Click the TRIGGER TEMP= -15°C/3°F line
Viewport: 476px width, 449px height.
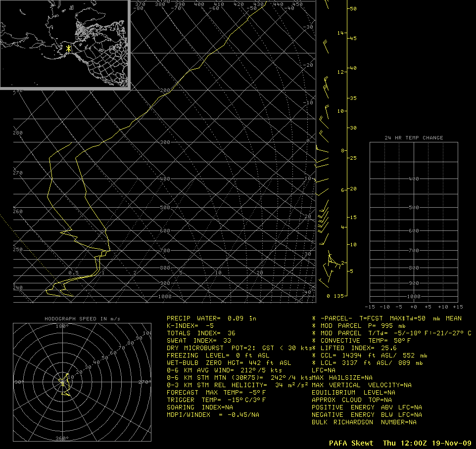[216, 400]
